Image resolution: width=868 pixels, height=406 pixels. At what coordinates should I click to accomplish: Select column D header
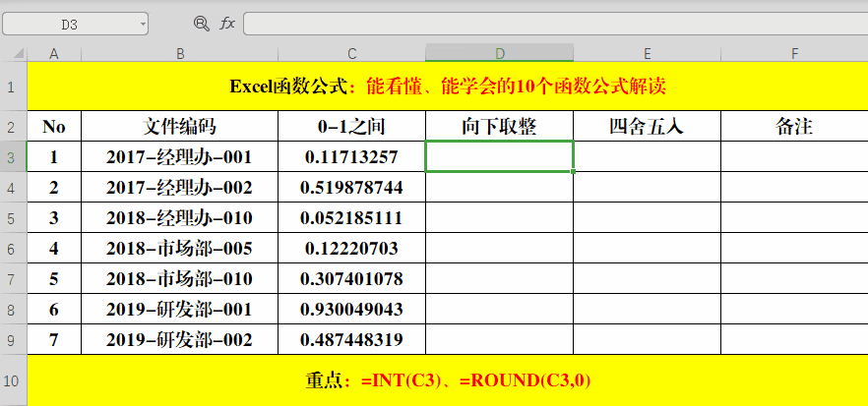499,54
